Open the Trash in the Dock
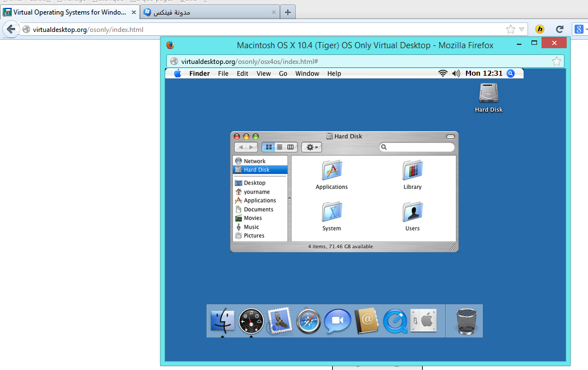 click(x=466, y=321)
